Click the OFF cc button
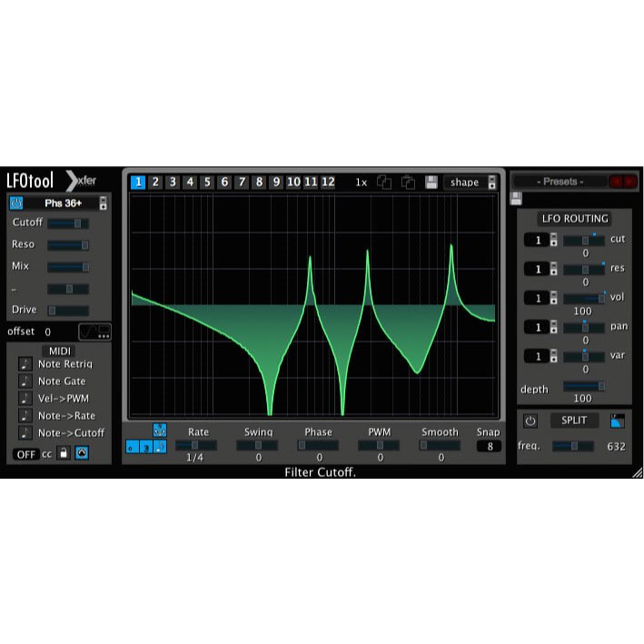This screenshot has width=644, height=644. pyautogui.click(x=26, y=453)
